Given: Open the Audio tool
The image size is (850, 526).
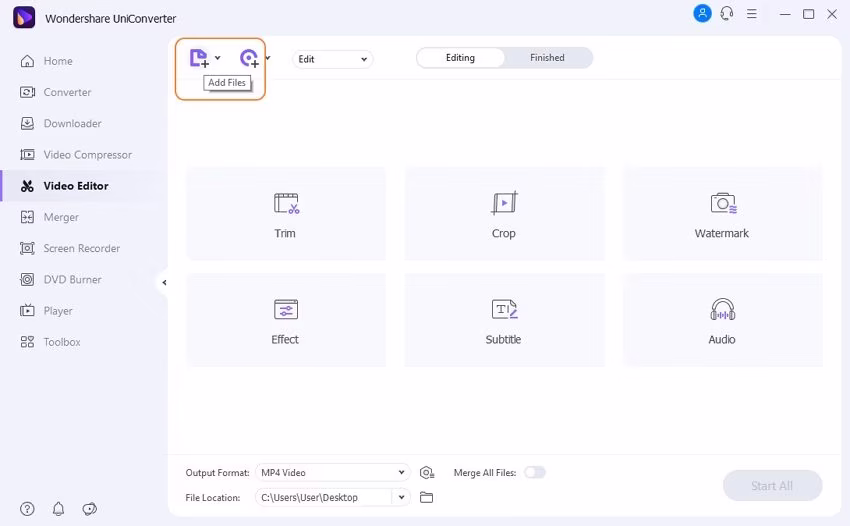Looking at the screenshot, I should pyautogui.click(x=722, y=320).
